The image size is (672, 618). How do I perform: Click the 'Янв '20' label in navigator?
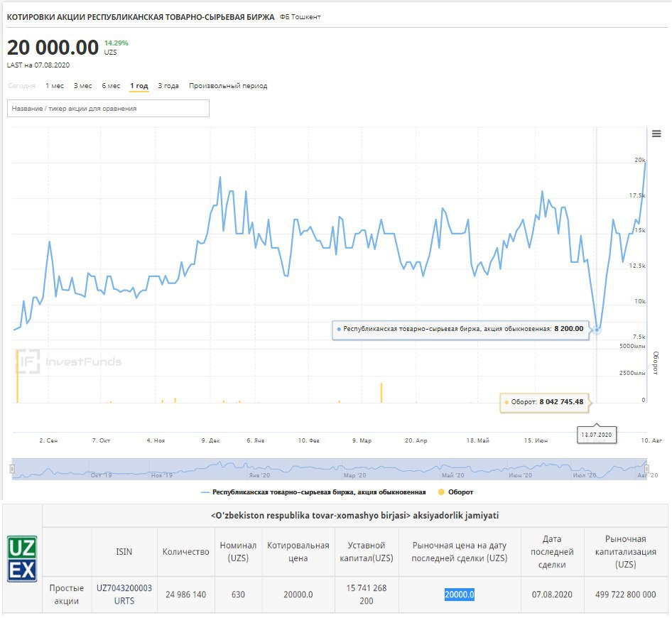pyautogui.click(x=259, y=475)
